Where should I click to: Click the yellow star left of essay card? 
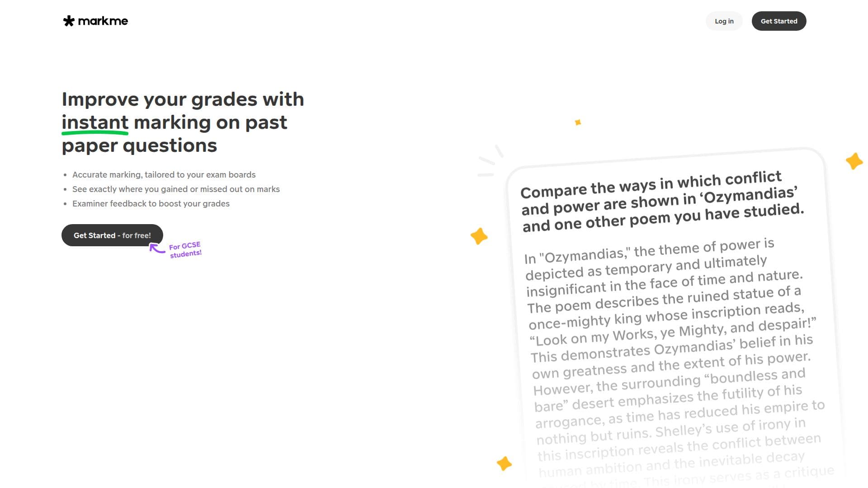479,236
